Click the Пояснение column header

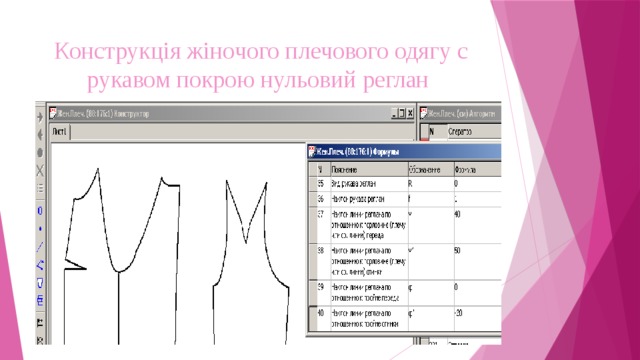pyautogui.click(x=369, y=170)
